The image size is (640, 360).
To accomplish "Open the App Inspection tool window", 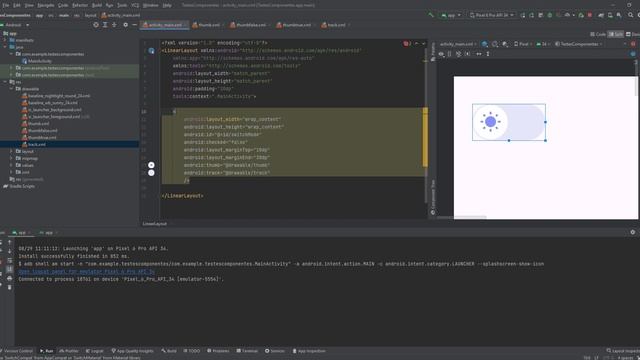I will 309,351.
